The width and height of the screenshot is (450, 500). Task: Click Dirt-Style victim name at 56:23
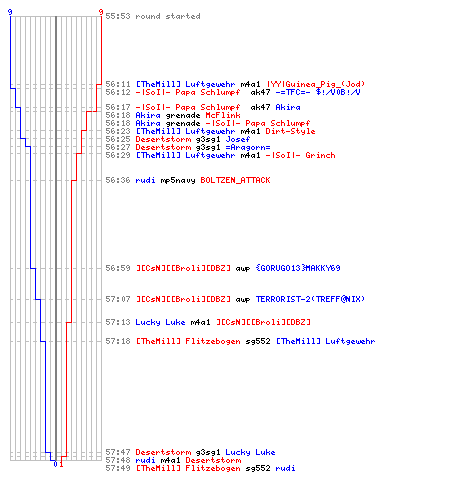pyautogui.click(x=290, y=131)
